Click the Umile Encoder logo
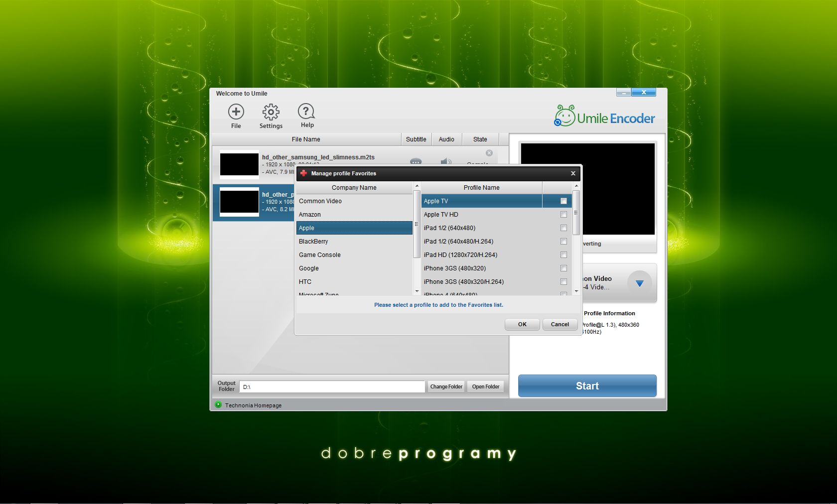The height and width of the screenshot is (504, 837). pos(604,116)
